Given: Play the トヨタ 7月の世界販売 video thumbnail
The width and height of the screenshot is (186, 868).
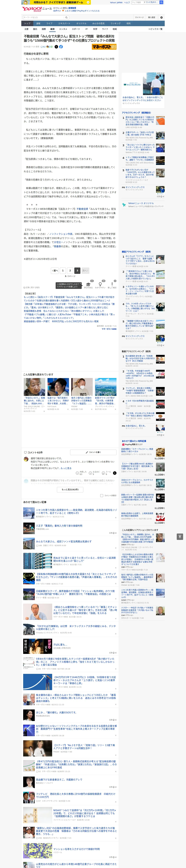Looking at the screenshot, I should tap(160, 404).
